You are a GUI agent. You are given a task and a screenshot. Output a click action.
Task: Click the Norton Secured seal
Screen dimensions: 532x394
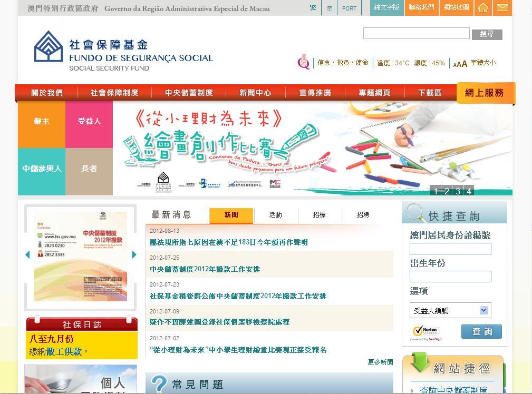[426, 332]
